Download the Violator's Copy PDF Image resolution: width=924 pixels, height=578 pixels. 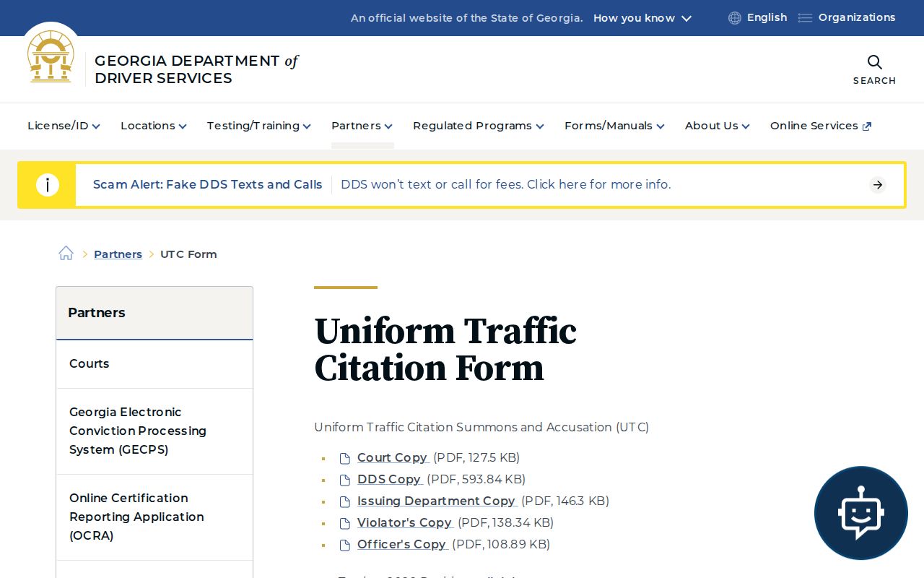tap(405, 522)
